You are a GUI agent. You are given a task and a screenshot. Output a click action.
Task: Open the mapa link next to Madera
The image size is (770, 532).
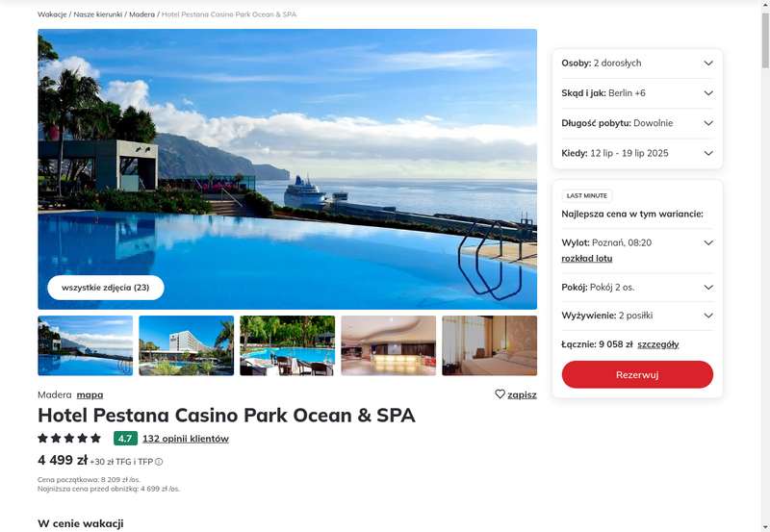pyautogui.click(x=90, y=394)
